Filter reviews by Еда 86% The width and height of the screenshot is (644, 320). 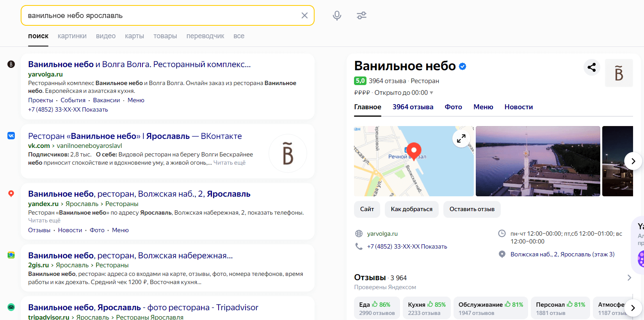[x=377, y=308]
